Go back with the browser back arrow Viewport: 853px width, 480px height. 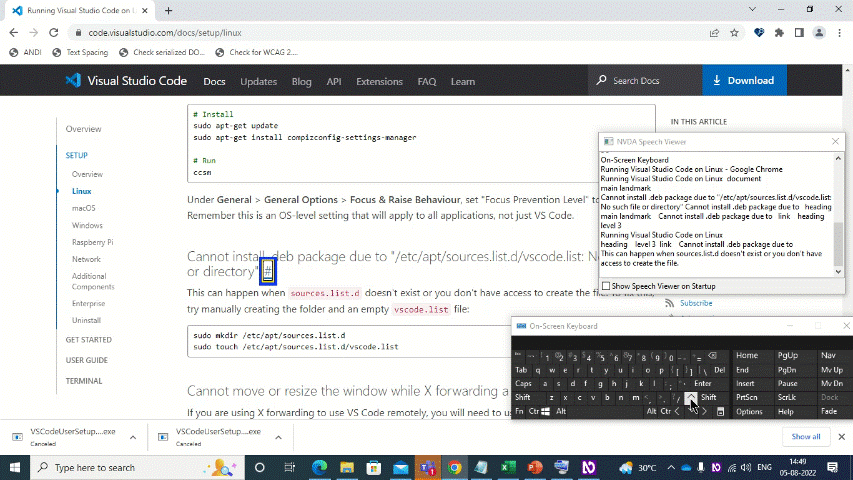14,33
